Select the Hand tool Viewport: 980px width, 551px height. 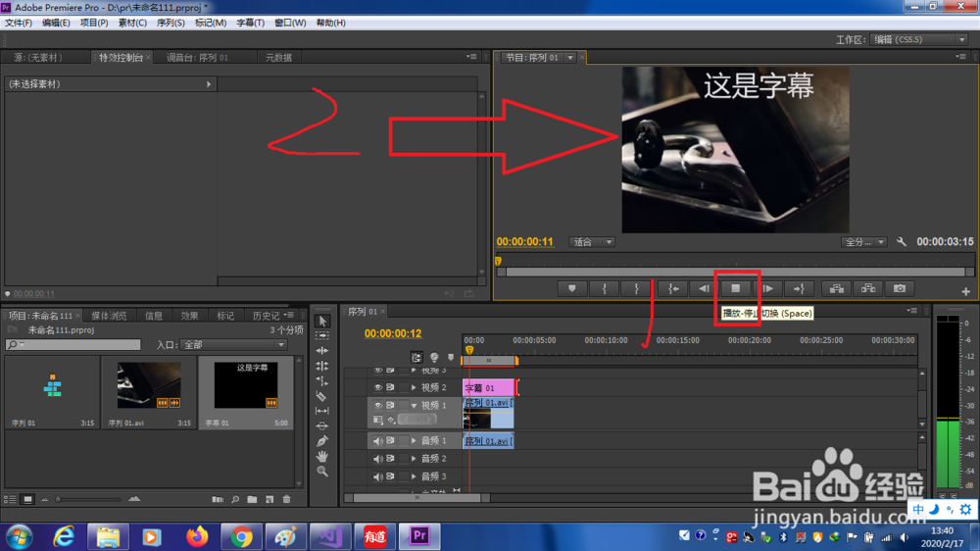click(x=322, y=456)
